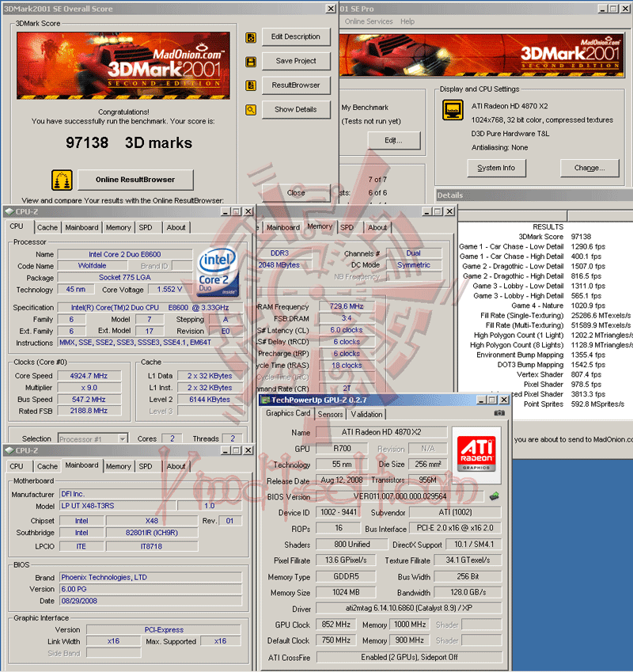Click the Online ResultBrowser button
Image resolution: width=633 pixels, height=672 pixels.
click(x=135, y=180)
